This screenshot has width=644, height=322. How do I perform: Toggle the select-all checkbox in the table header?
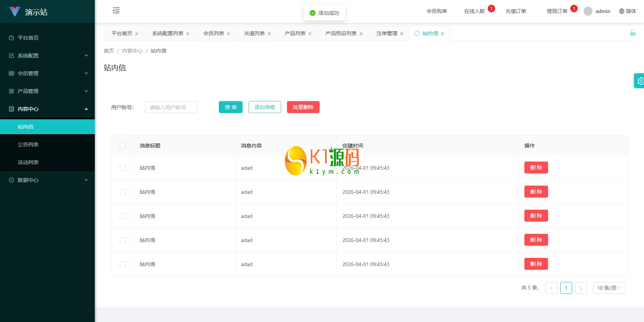coord(123,146)
